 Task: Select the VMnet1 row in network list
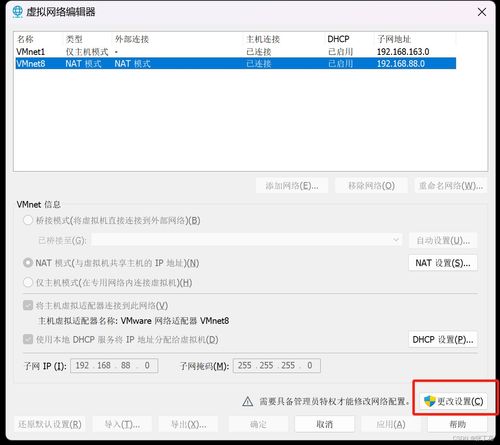(236, 52)
